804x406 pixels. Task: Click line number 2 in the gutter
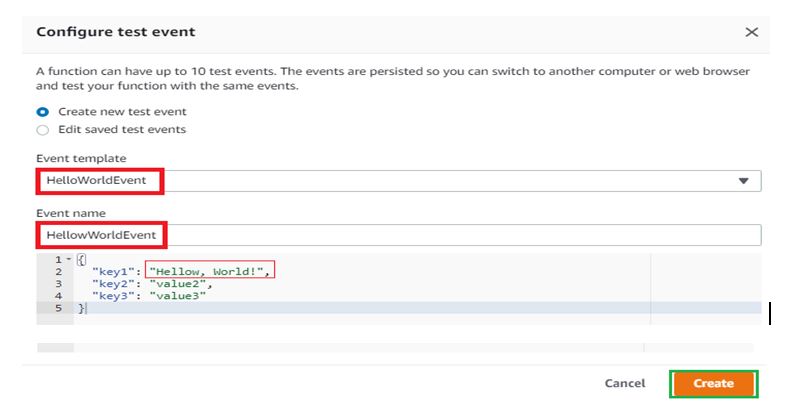click(58, 272)
